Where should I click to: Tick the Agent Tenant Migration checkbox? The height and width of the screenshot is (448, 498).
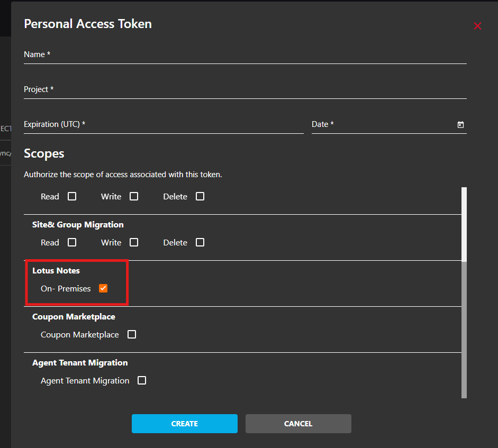point(142,380)
